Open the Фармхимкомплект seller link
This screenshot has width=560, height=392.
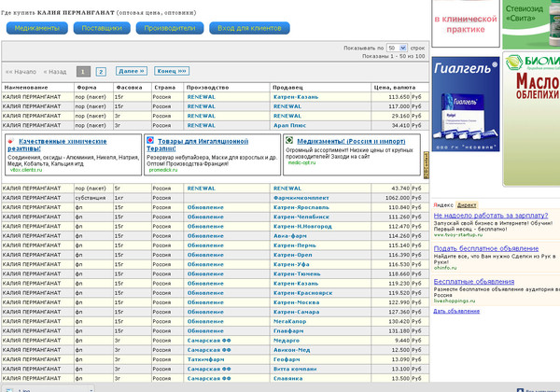tap(301, 198)
